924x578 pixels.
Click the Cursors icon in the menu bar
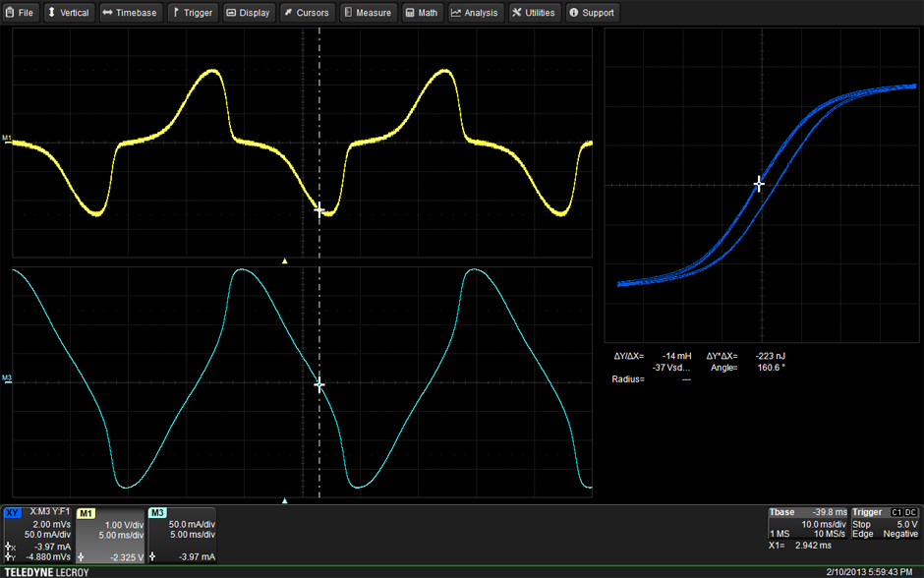tap(288, 13)
